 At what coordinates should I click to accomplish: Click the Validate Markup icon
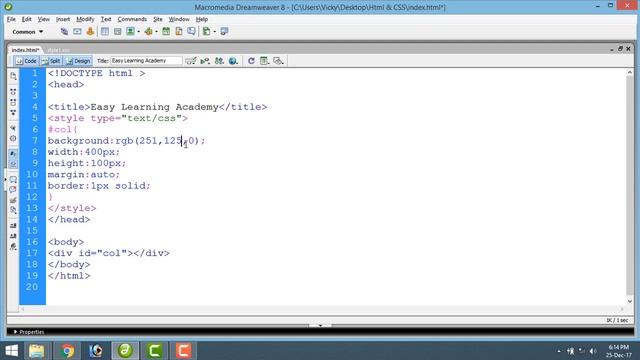tap(205, 61)
